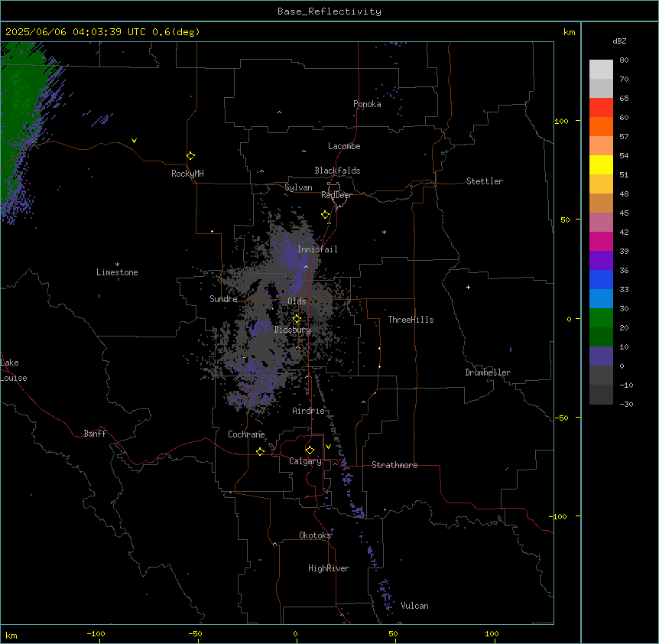Click the yellow marker south of RedDeer
Viewport: 659px width, 644px height.
(x=326, y=215)
